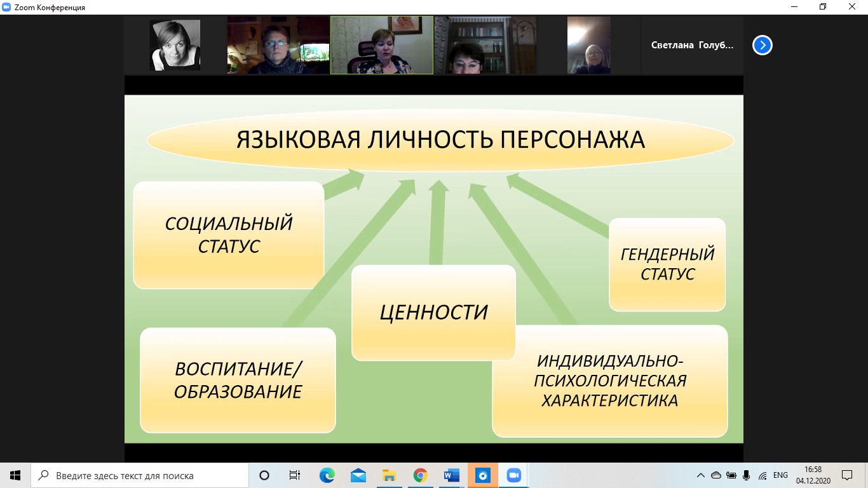
Task: Select the black-and-white portrait participant thumbnail
Action: pos(175,45)
